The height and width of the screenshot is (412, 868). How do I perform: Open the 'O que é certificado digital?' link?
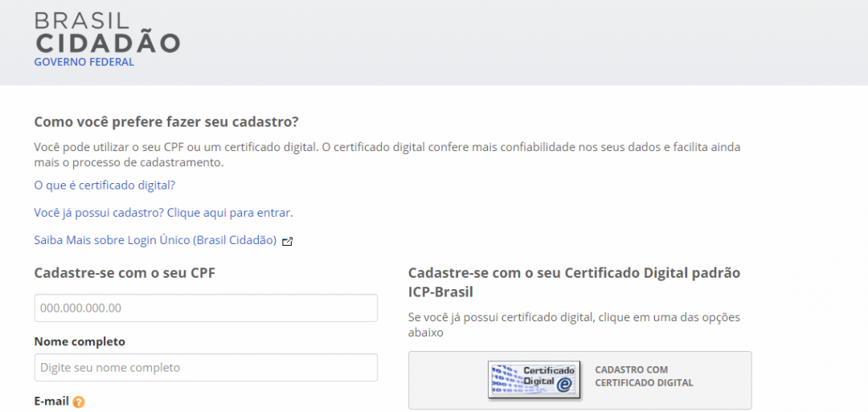[x=104, y=186]
